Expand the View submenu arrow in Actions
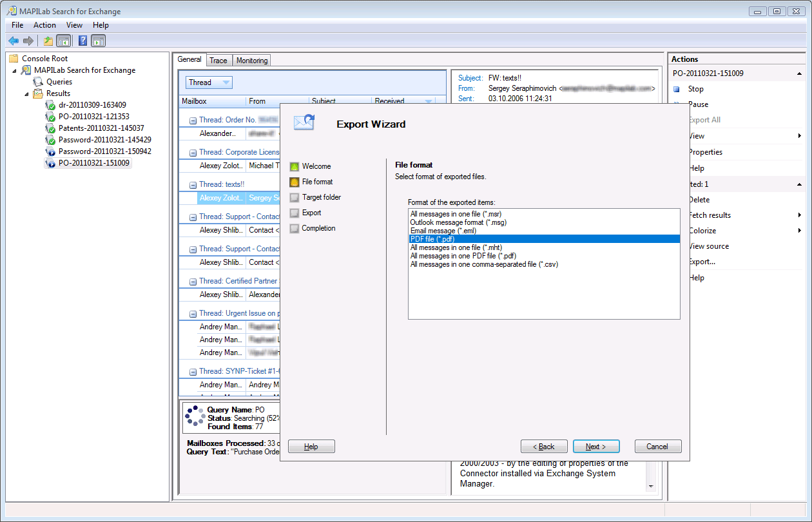The height and width of the screenshot is (522, 812). (799, 136)
